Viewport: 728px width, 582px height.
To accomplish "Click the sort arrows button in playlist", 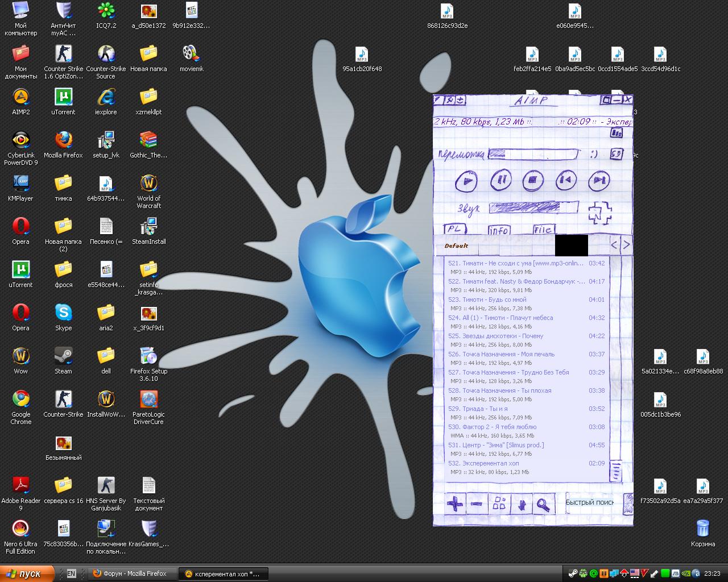I will (x=521, y=504).
